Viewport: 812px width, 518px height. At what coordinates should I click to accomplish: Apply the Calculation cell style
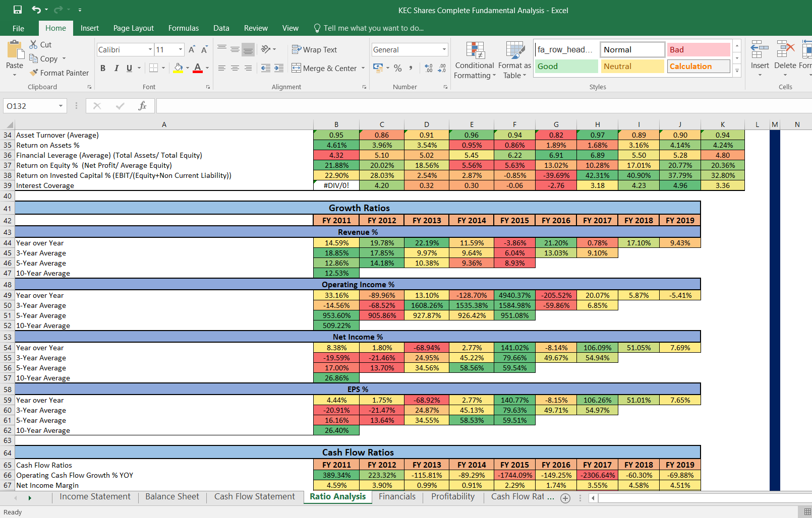pos(699,66)
